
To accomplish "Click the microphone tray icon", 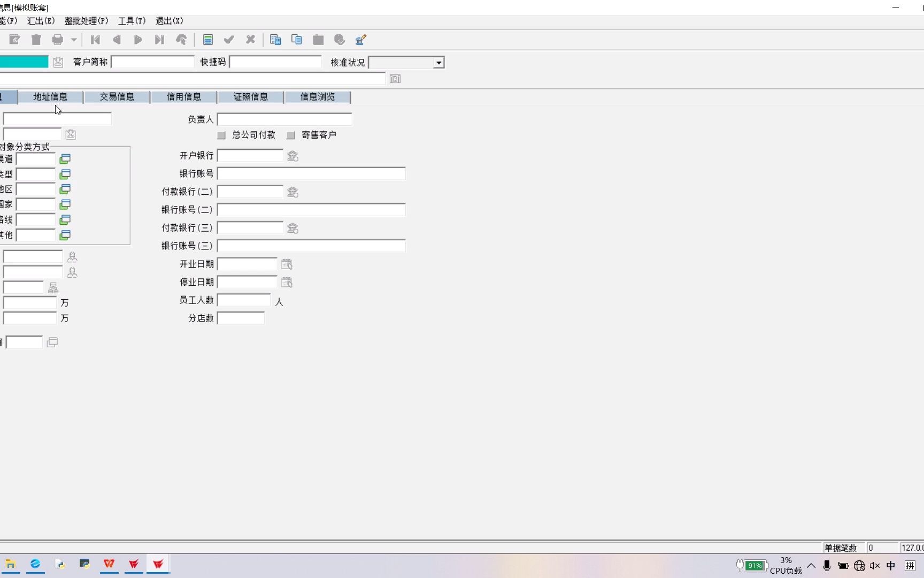I will [827, 566].
